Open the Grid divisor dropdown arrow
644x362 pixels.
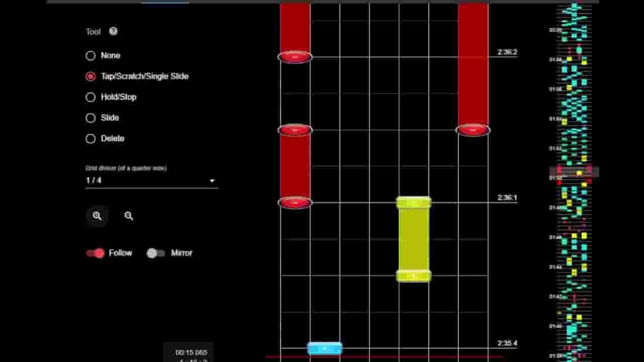(x=212, y=180)
